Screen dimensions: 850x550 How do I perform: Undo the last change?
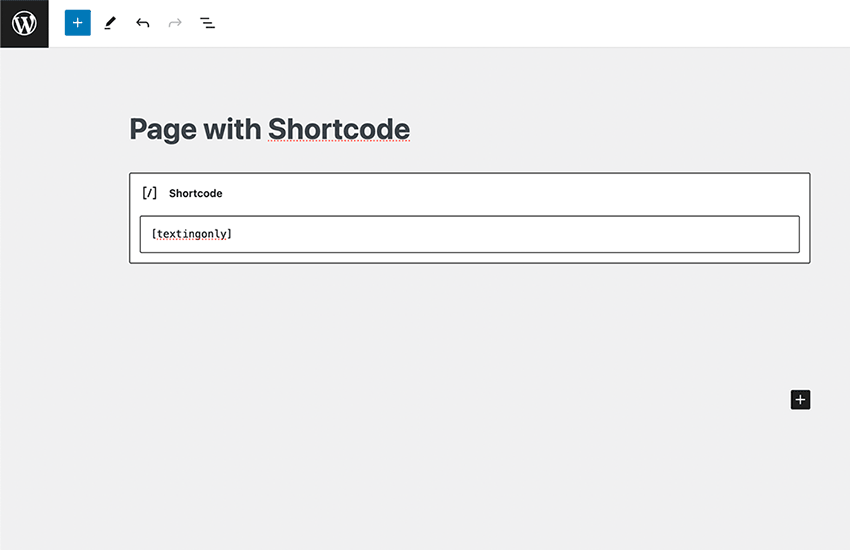[x=143, y=23]
